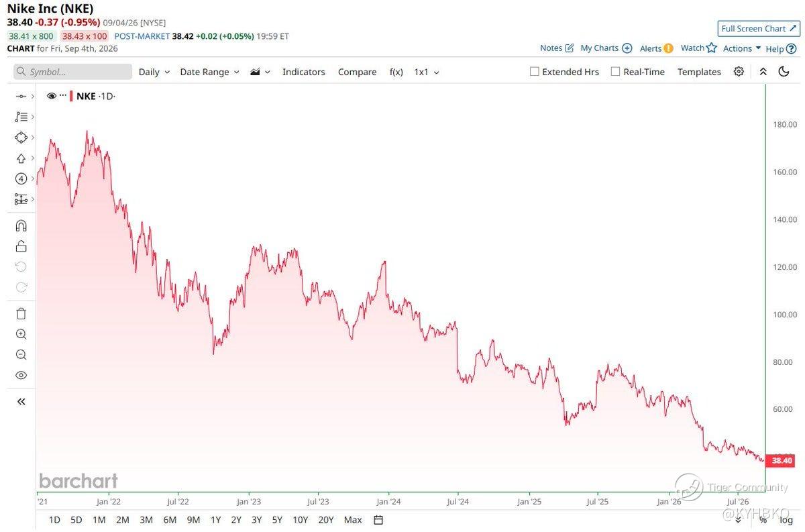This screenshot has width=805, height=532.
Task: Open the 1x1 grid layout dropdown
Action: tap(427, 72)
